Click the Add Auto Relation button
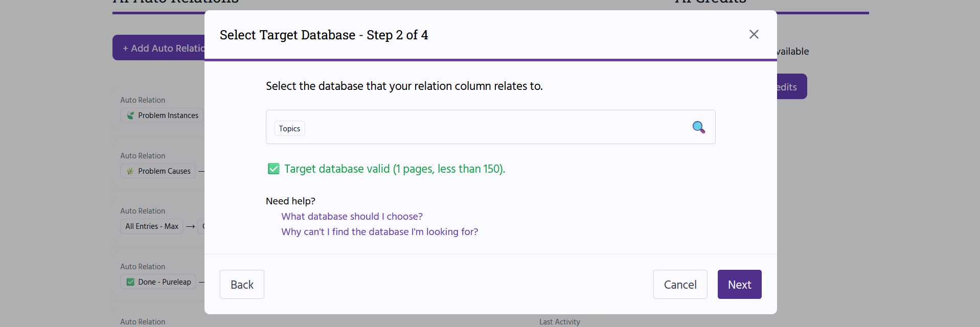Screen dimensions: 980x327 coord(159,48)
